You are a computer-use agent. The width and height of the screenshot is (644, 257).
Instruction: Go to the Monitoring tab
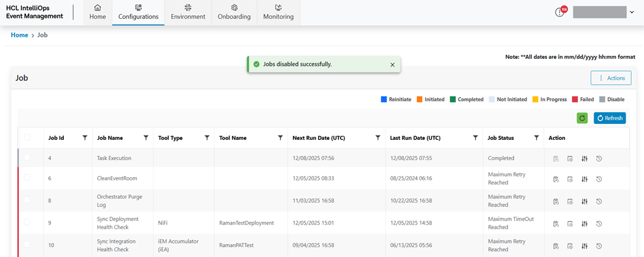[x=278, y=12]
